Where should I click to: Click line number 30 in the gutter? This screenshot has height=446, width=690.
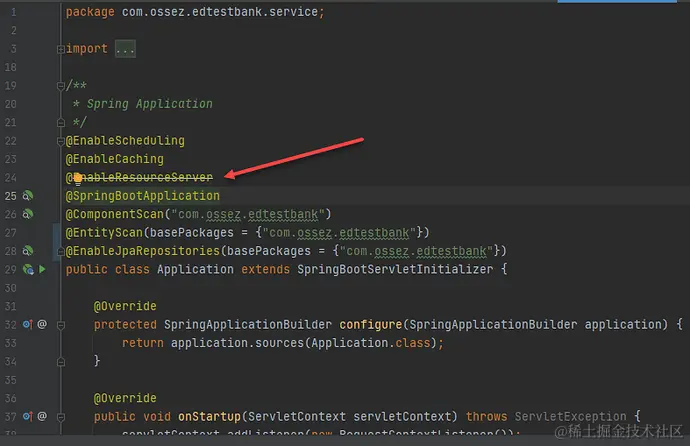coord(11,288)
